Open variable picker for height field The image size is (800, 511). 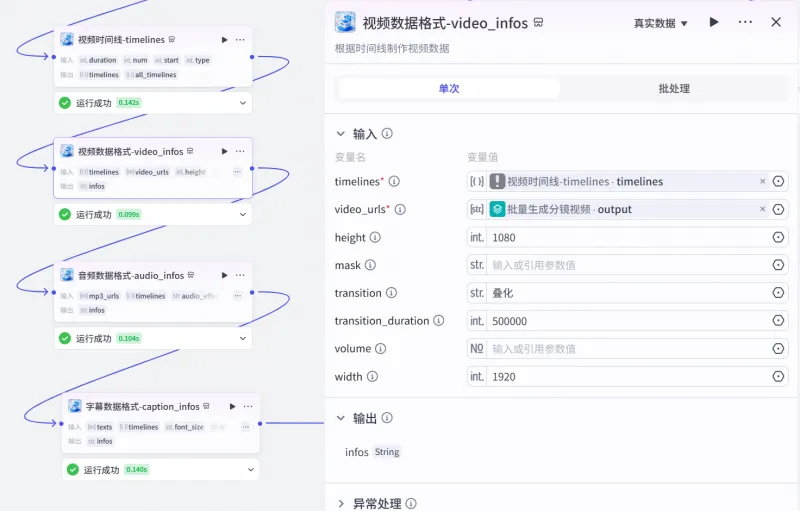point(778,237)
